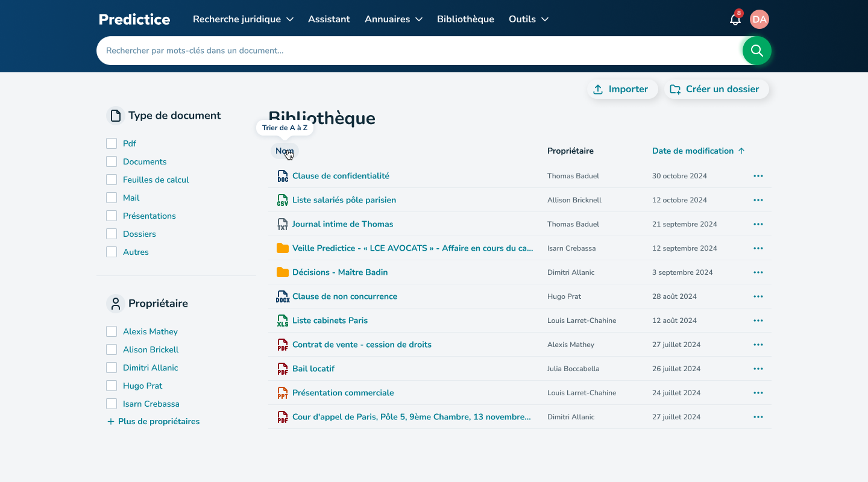Click owner text Louis Larret-Chahine of Liste cabinets
Viewport: 868px width, 482px height.
[582, 321]
